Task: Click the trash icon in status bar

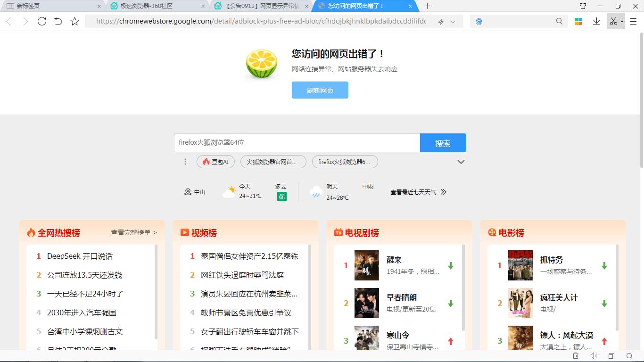Action: 576,356
